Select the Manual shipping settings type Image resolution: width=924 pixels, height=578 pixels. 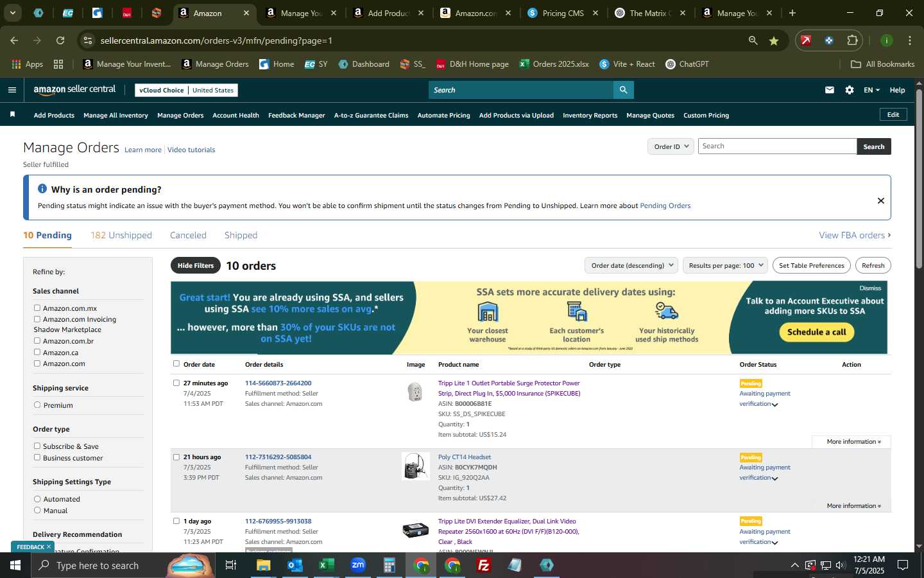click(37, 511)
